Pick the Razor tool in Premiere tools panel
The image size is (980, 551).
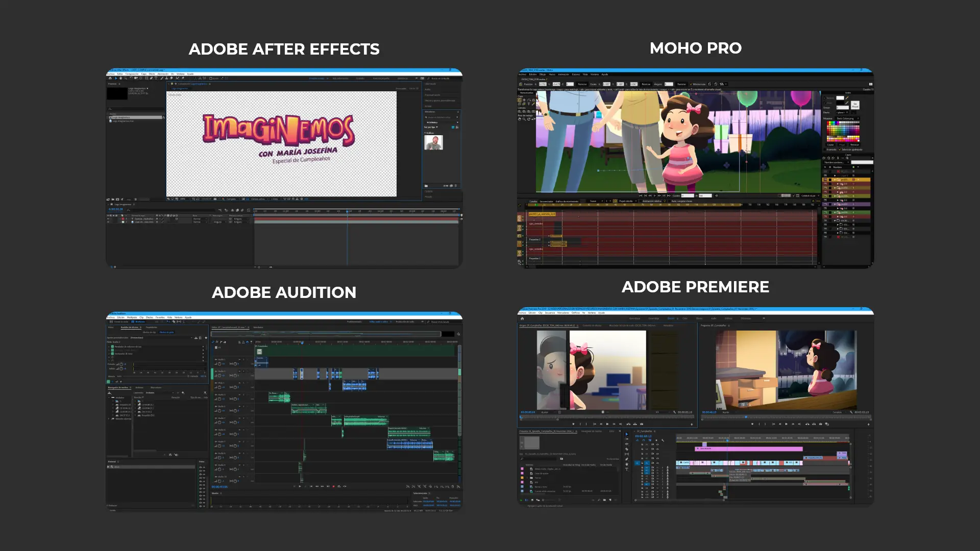tap(627, 449)
